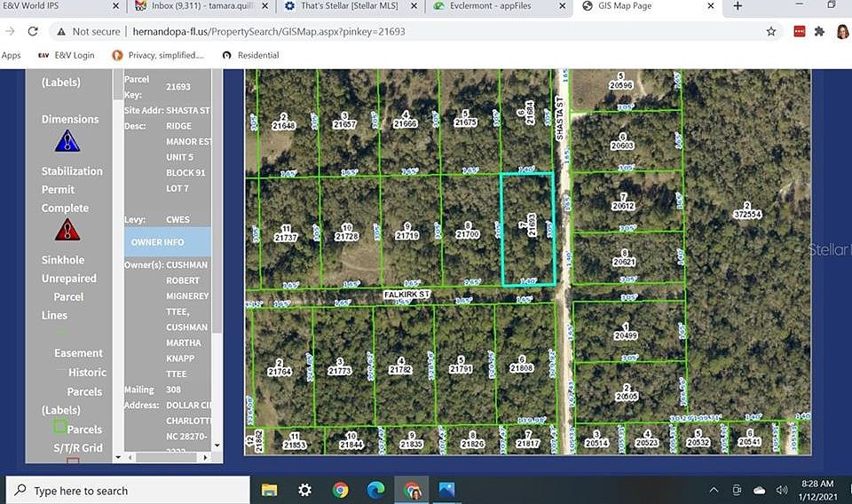The width and height of the screenshot is (852, 504).
Task: Open File Explorer from the taskbar
Action: tap(270, 491)
